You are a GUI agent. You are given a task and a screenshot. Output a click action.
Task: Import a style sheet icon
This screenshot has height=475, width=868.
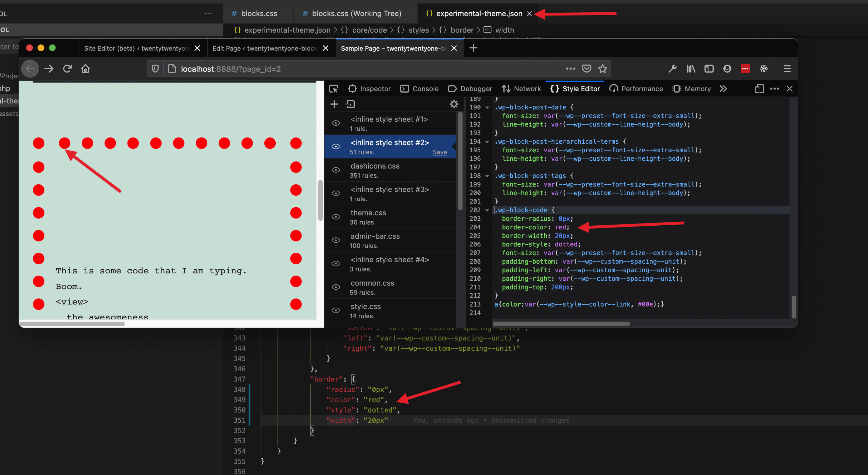click(x=351, y=104)
